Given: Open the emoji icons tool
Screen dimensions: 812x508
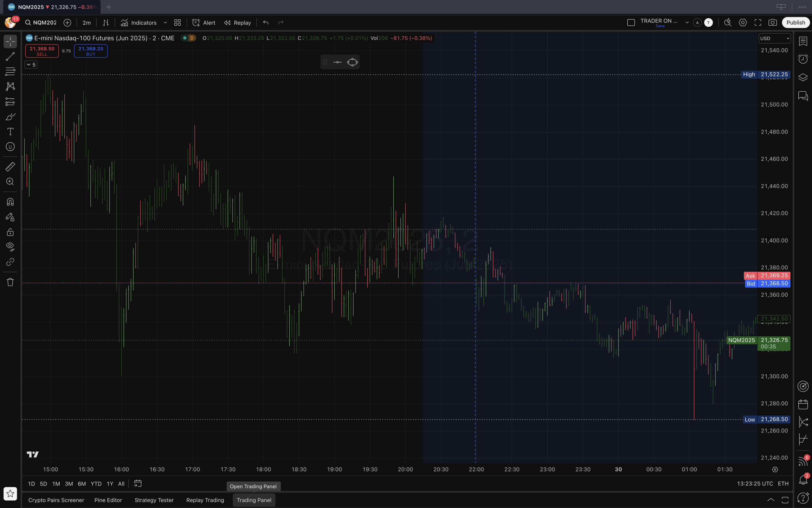Looking at the screenshot, I should (10, 147).
